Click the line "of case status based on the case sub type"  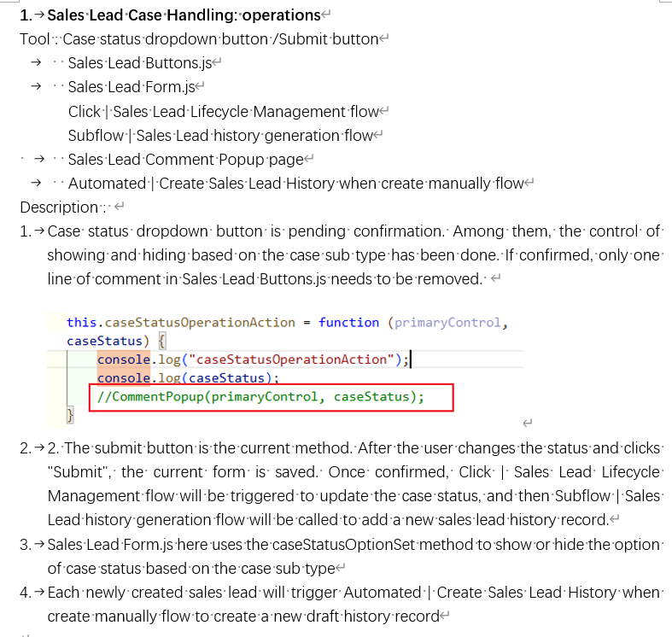[x=191, y=569]
